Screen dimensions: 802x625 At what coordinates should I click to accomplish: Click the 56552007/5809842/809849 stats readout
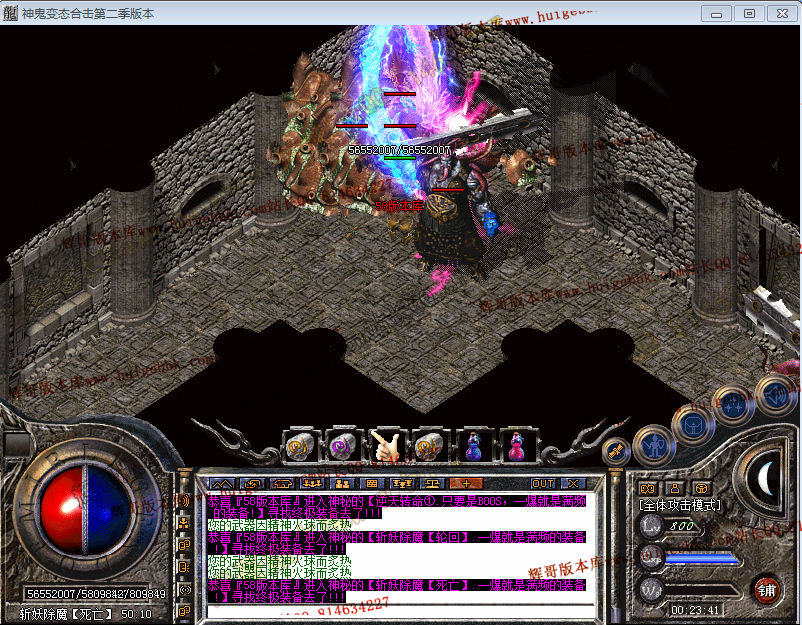point(96,594)
